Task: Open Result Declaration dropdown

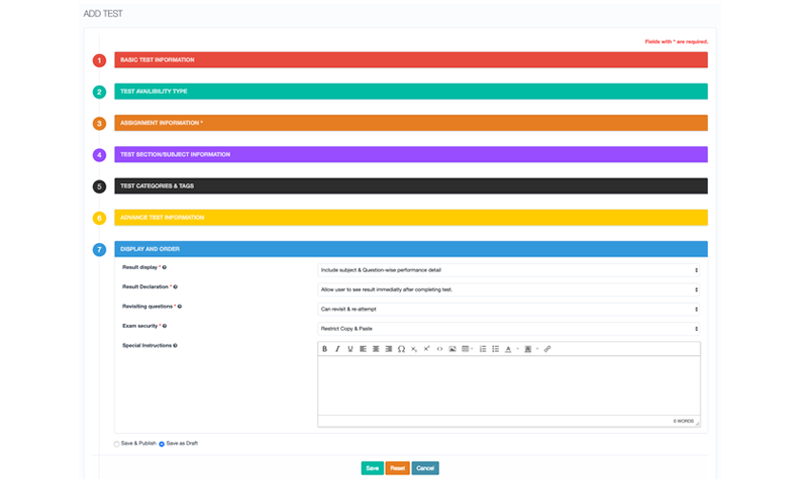Action: pyautogui.click(x=508, y=290)
